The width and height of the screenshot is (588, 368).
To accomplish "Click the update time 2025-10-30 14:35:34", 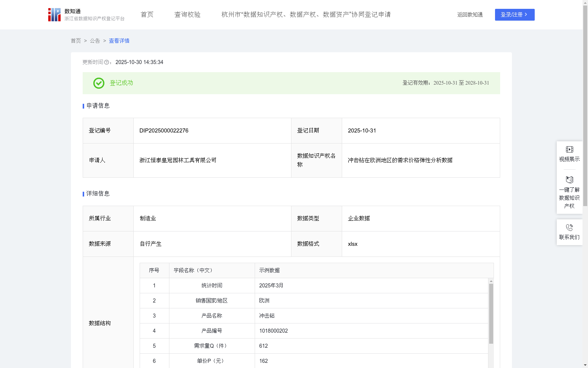I will point(139,63).
